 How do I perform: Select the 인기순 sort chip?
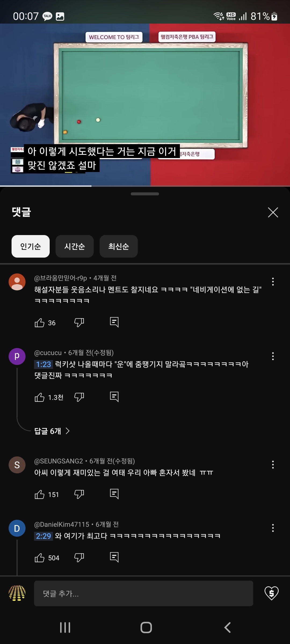click(x=31, y=246)
